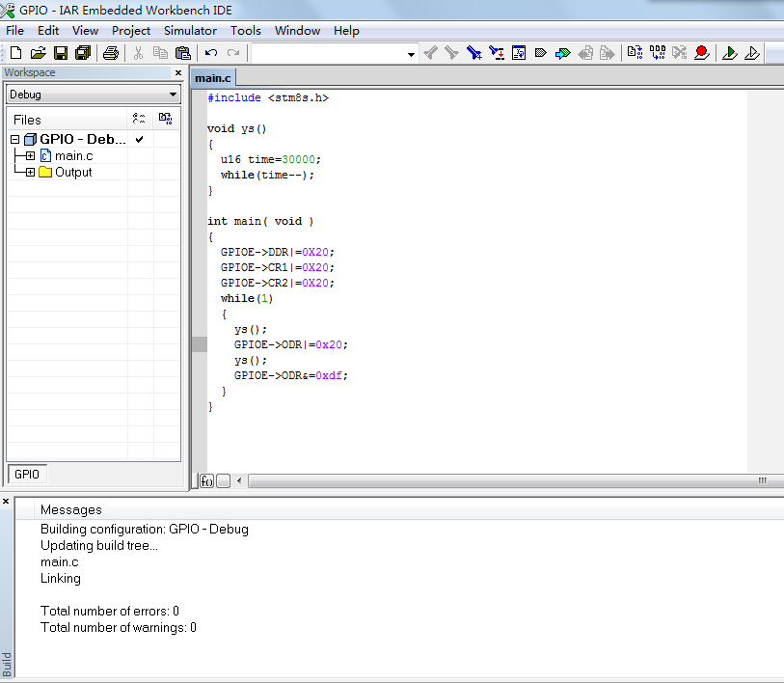Click the Cut scissors icon
Image resolution: width=784 pixels, height=683 pixels.
139,52
